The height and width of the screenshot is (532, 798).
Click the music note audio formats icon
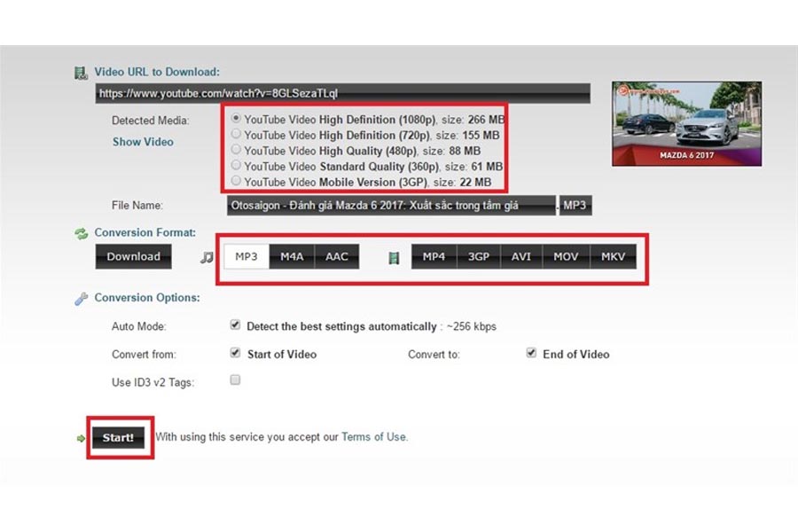[207, 257]
